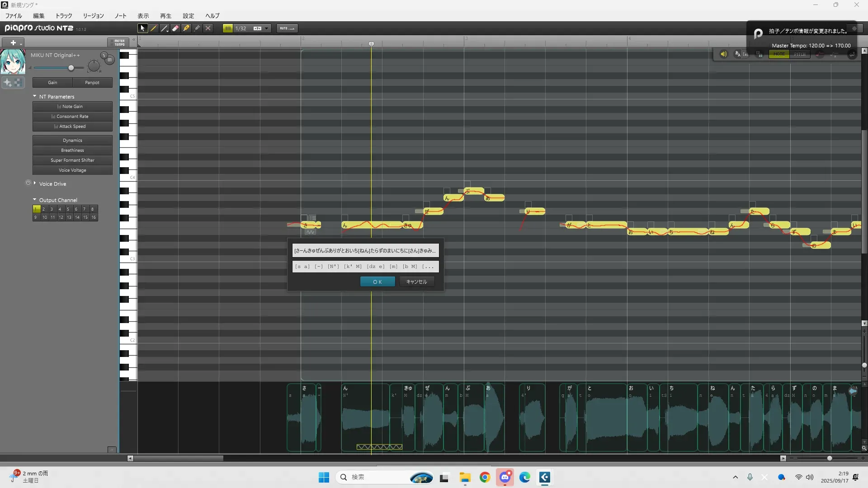Click the Miku singer avatar
868x488 pixels.
[x=12, y=62]
